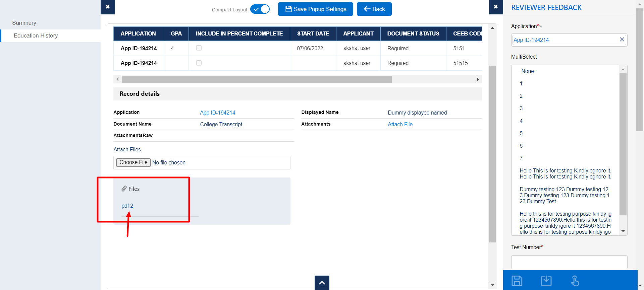
Task: Open the pdf 2 file link
Action: point(127,206)
